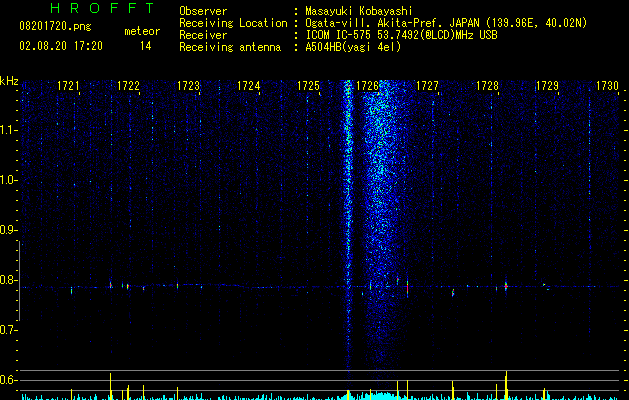Click the 'meteor' label

(142, 31)
